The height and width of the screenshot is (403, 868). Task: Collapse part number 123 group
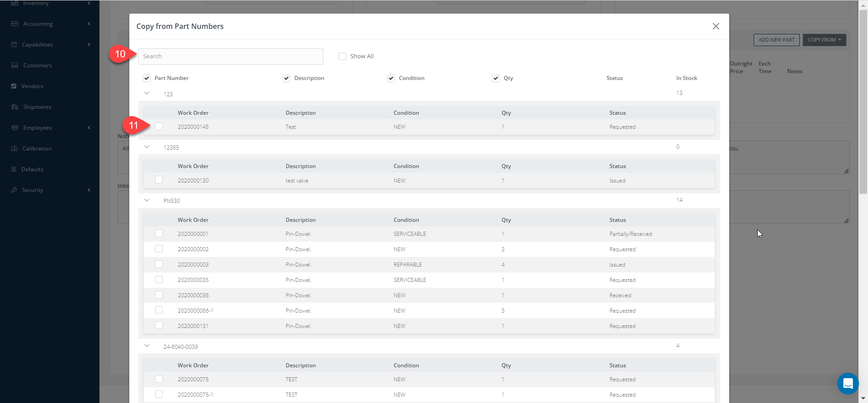point(147,93)
